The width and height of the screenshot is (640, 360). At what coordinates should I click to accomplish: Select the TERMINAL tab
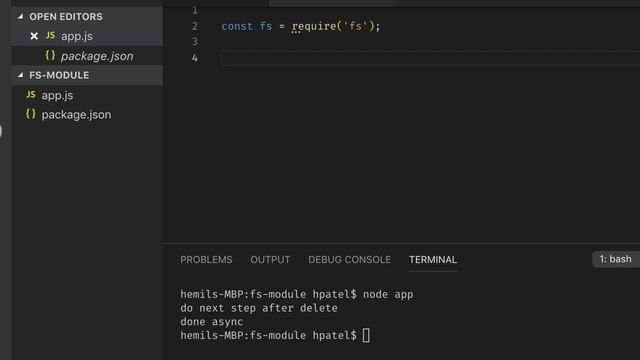click(x=433, y=260)
